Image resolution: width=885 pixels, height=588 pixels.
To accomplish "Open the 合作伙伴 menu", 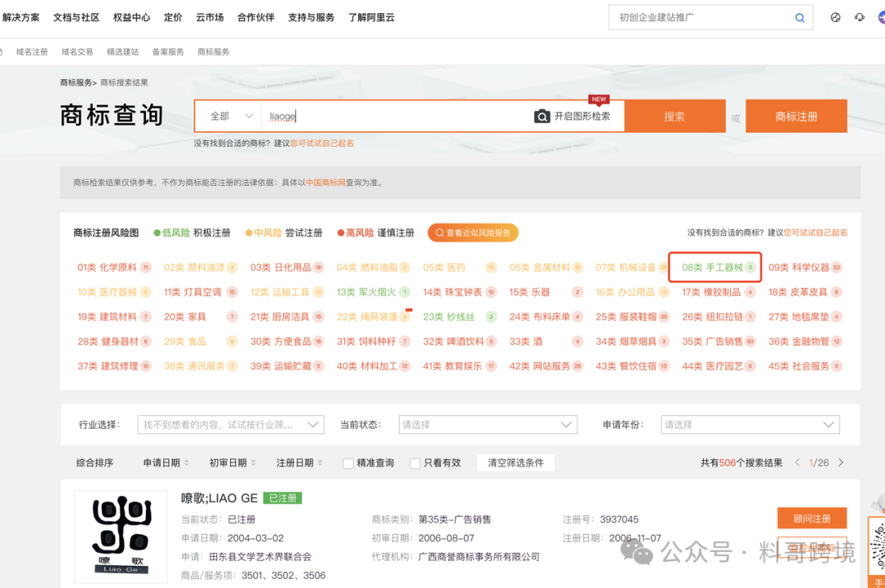I will [x=256, y=17].
